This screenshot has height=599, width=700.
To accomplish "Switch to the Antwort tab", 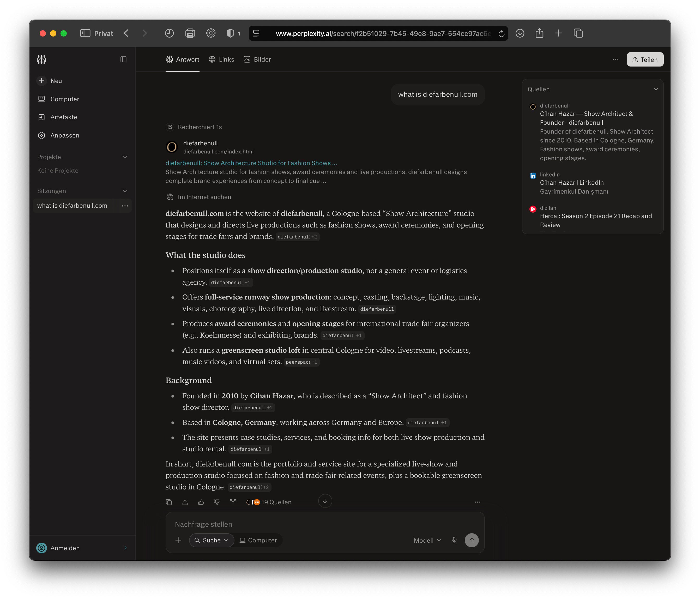I will (182, 59).
